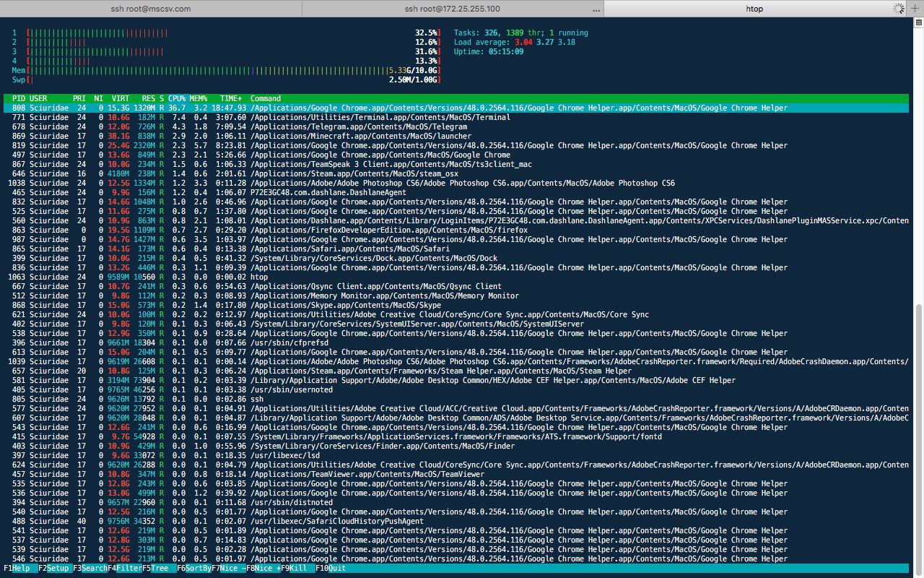Select the Adobe CEF Helper process row
The height and width of the screenshot is (578, 924).
(x=456, y=381)
